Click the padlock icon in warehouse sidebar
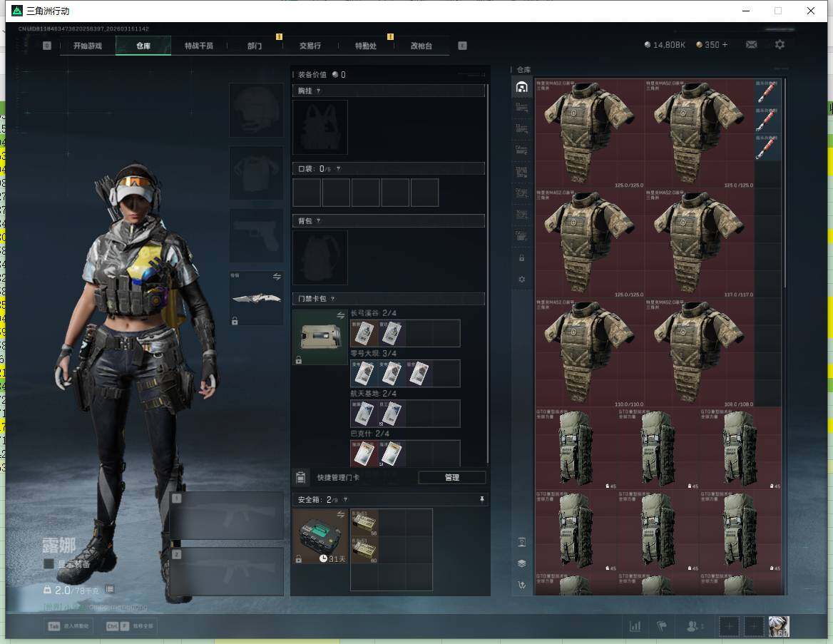The height and width of the screenshot is (644, 833). (521, 257)
